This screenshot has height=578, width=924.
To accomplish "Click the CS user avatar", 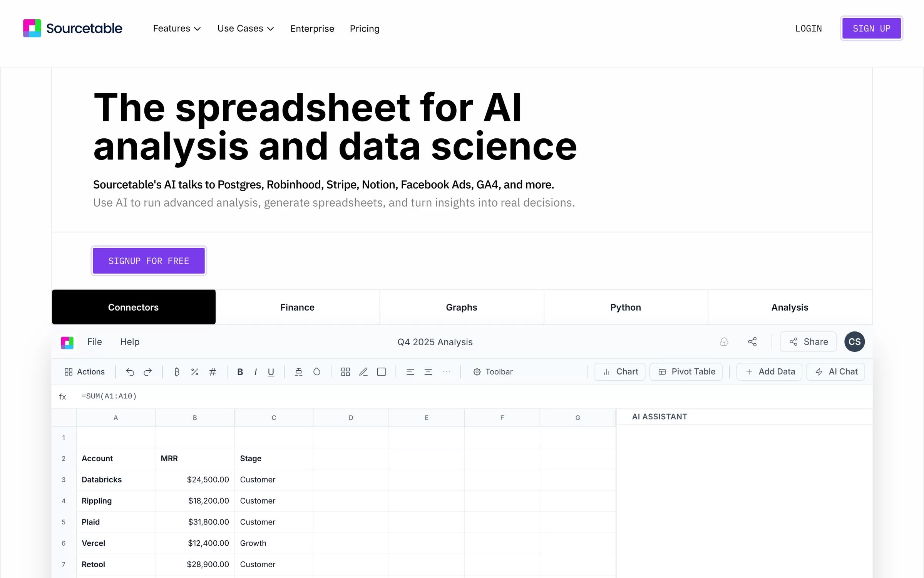I will coord(855,342).
